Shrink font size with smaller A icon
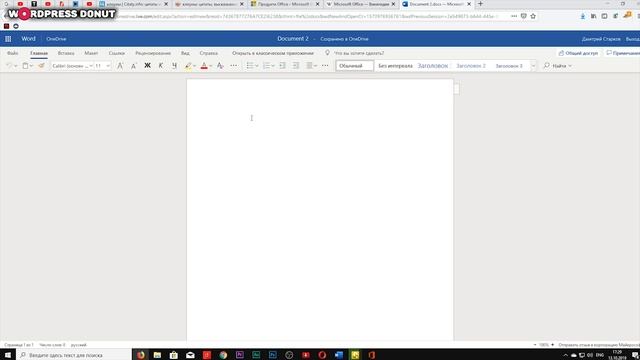The height and width of the screenshot is (360, 640). point(133,66)
